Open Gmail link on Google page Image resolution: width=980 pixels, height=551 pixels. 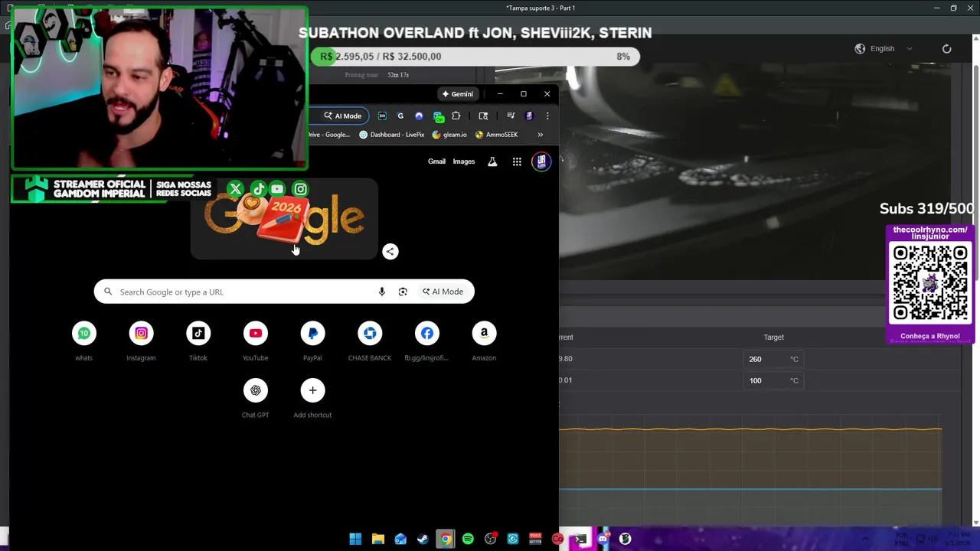(436, 161)
